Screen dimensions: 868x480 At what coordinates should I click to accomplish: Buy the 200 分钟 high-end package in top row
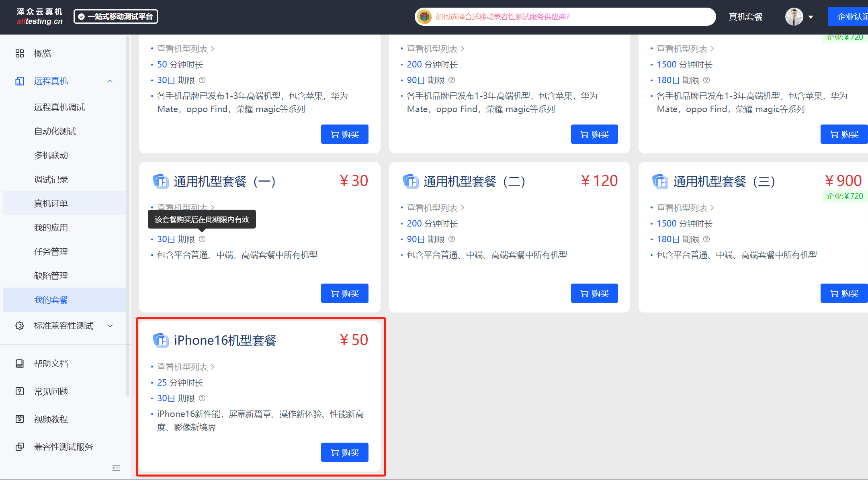(x=594, y=134)
